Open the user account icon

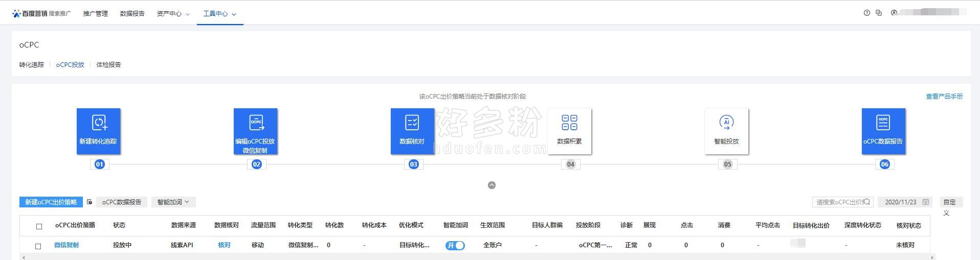pyautogui.click(x=894, y=13)
